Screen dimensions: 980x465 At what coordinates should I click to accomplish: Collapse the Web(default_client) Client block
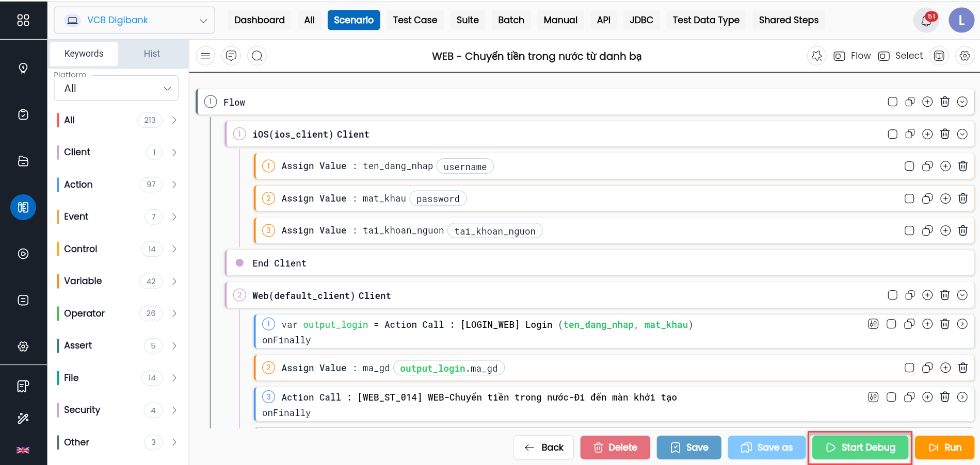click(962, 295)
